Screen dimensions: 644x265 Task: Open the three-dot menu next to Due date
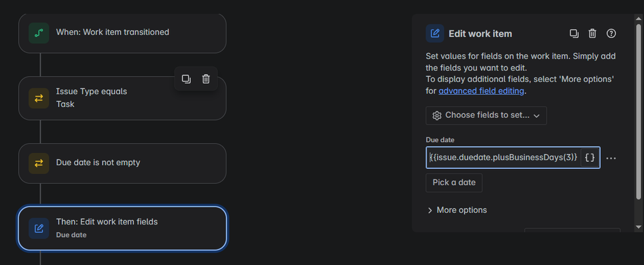point(611,158)
